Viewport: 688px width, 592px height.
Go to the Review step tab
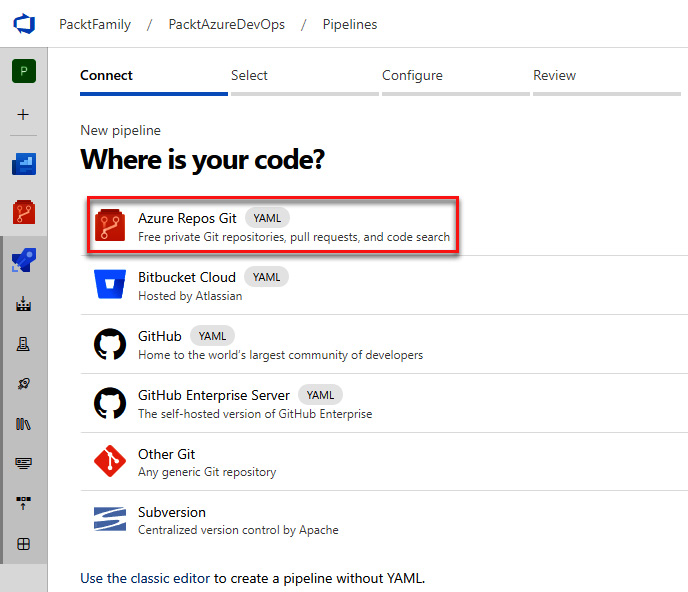(606, 80)
